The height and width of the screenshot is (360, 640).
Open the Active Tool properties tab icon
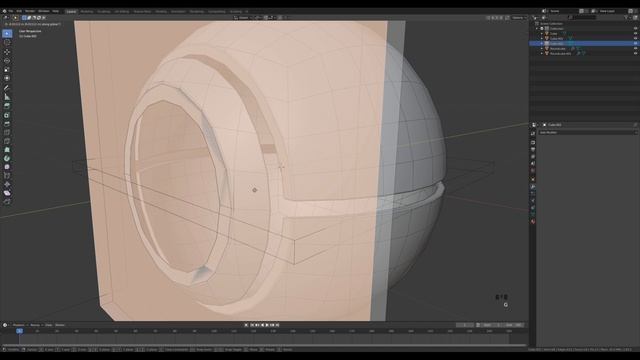click(x=533, y=133)
